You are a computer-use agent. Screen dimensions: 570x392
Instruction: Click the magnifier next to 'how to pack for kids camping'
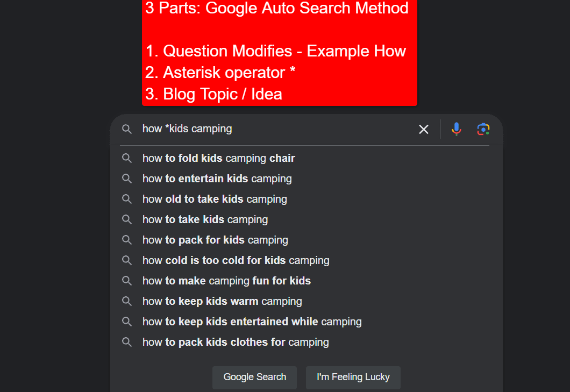127,239
